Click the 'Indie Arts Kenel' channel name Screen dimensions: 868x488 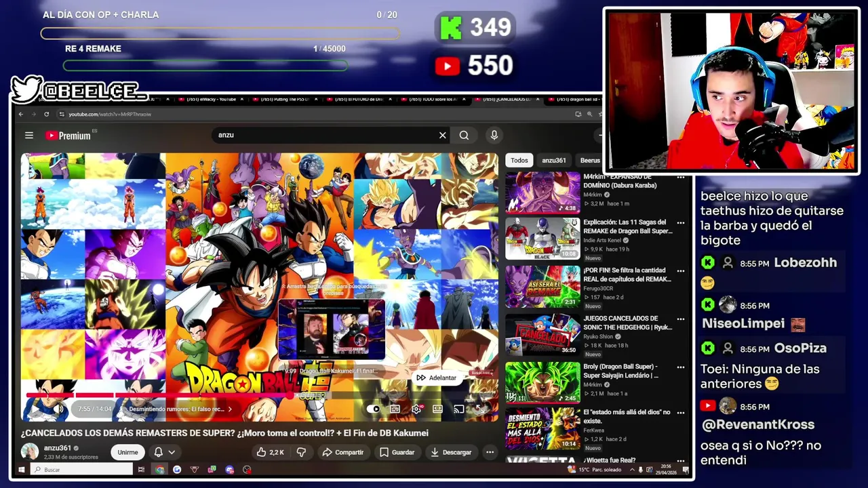pyautogui.click(x=602, y=241)
